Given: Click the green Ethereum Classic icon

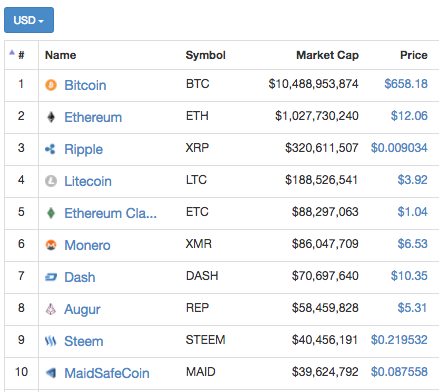Looking at the screenshot, I should tap(51, 213).
